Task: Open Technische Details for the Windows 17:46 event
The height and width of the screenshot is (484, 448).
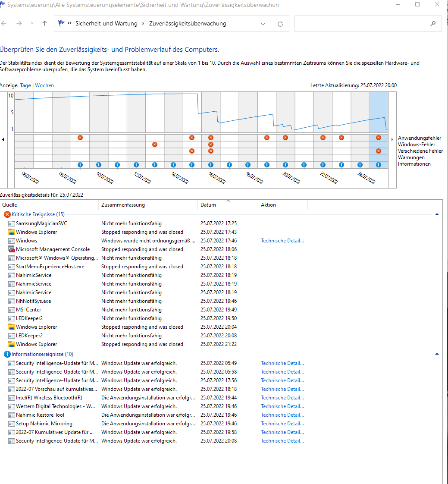Action: point(282,241)
